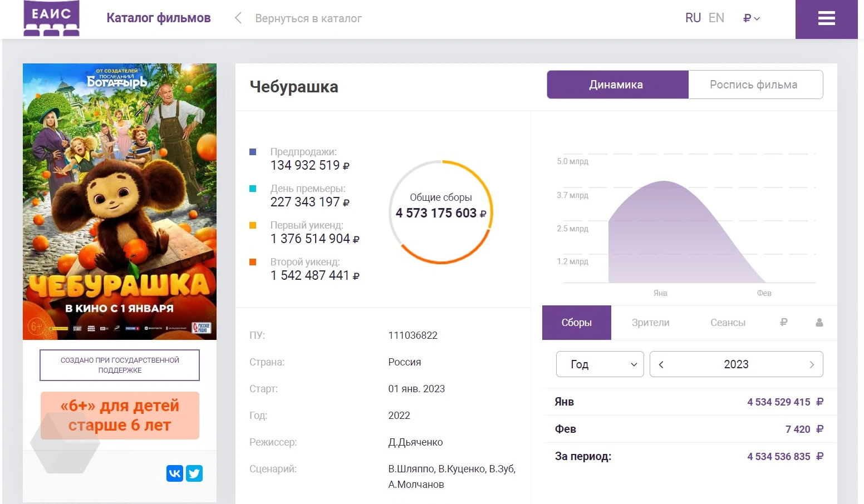Click the ЕАИС logo
This screenshot has width=864, height=504.
51,18
